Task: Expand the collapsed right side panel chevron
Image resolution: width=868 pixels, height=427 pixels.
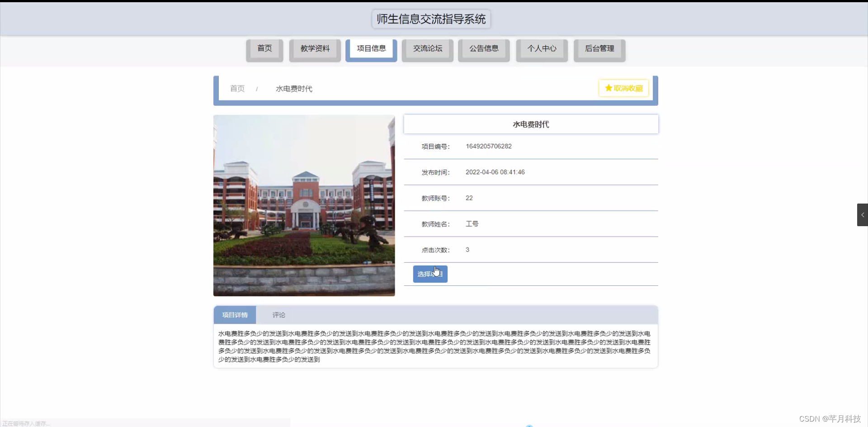Action: pos(863,215)
